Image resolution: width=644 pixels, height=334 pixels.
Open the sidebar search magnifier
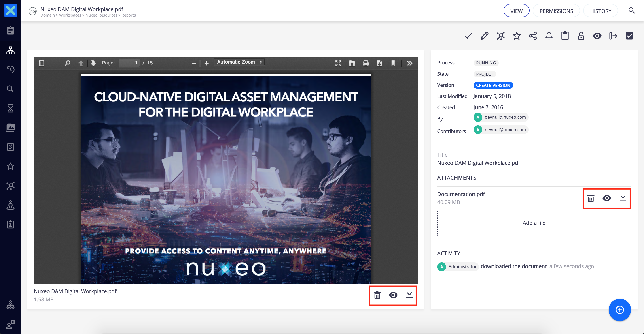pos(11,89)
